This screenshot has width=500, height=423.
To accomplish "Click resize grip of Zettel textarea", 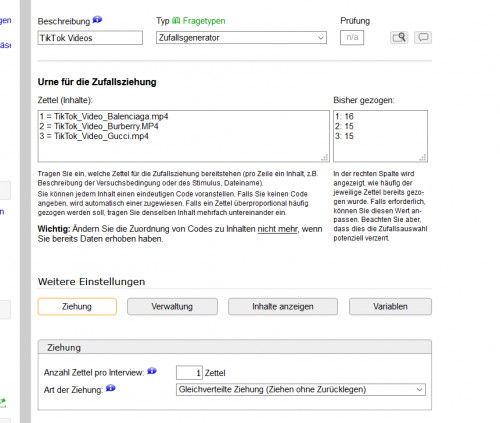I will [325, 158].
